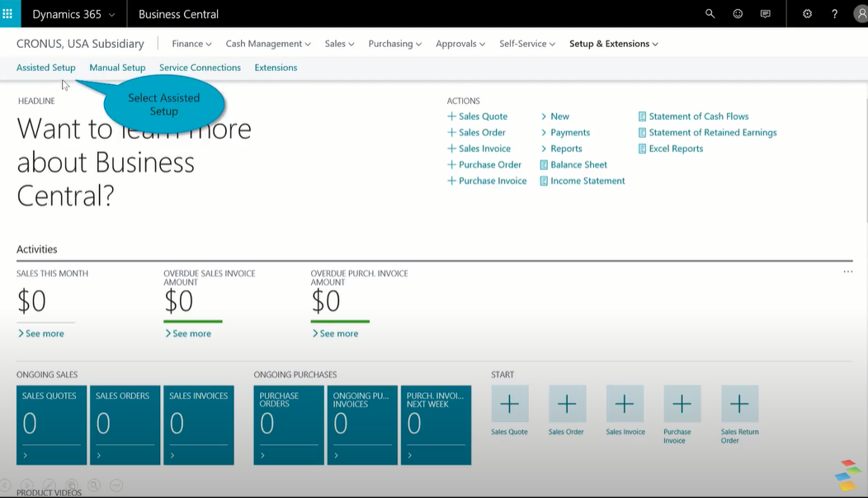Create a new Sales Invoice action

coord(479,149)
